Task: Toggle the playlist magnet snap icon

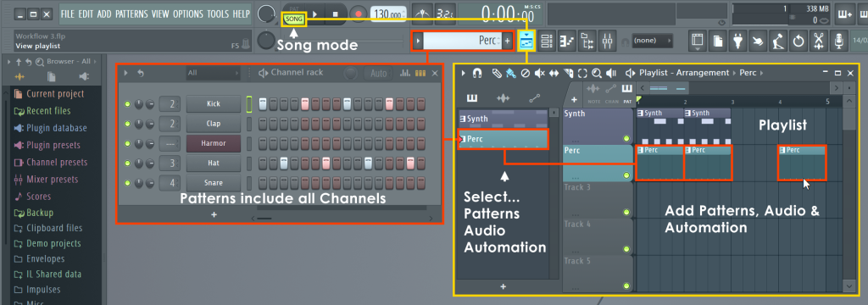Action: coord(477,73)
